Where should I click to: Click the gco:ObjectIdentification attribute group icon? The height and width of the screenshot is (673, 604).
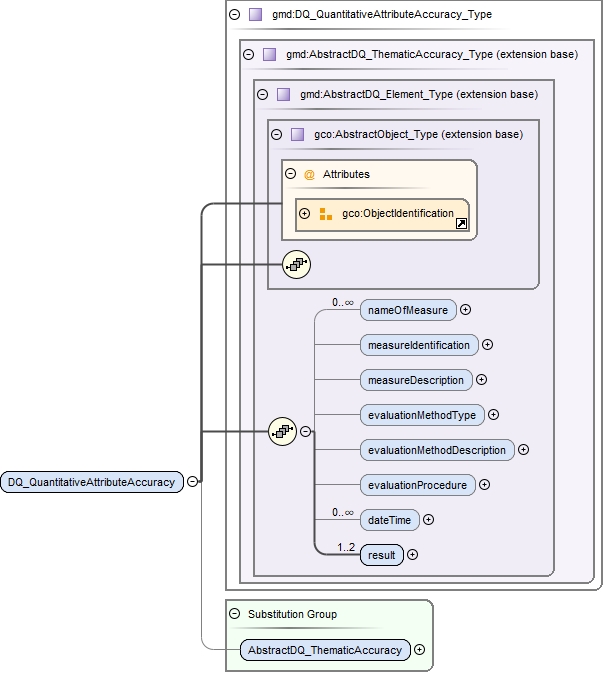pyautogui.click(x=326, y=214)
